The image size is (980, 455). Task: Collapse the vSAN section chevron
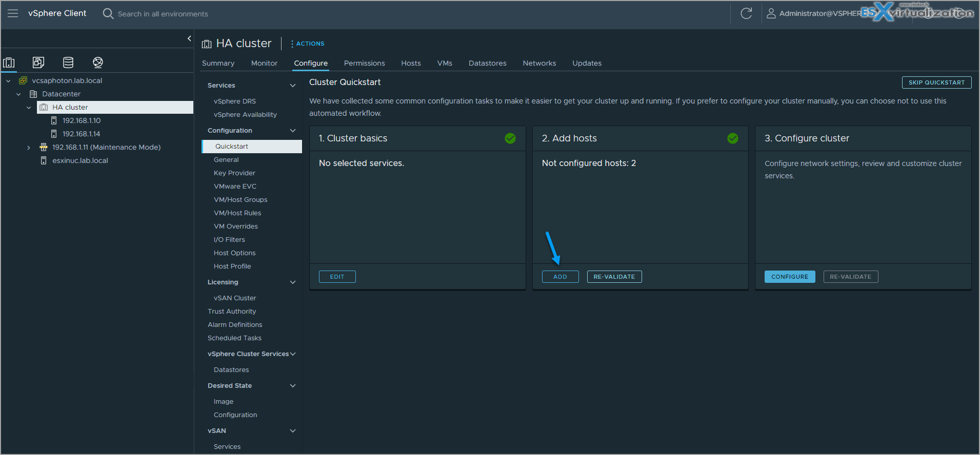point(293,431)
